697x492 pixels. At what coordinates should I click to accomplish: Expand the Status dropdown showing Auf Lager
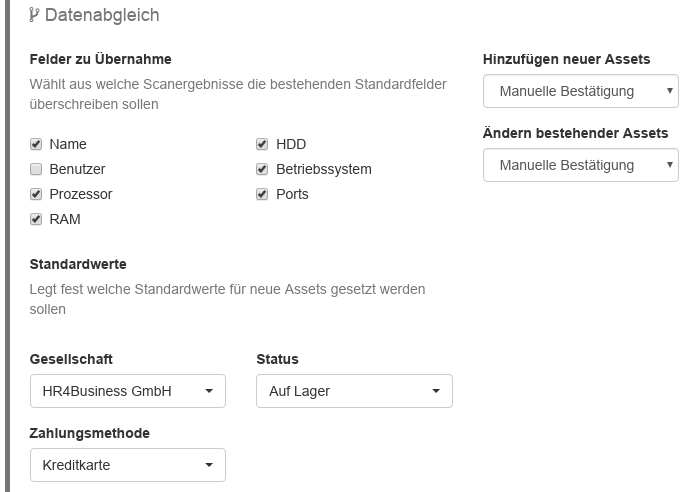[354, 391]
